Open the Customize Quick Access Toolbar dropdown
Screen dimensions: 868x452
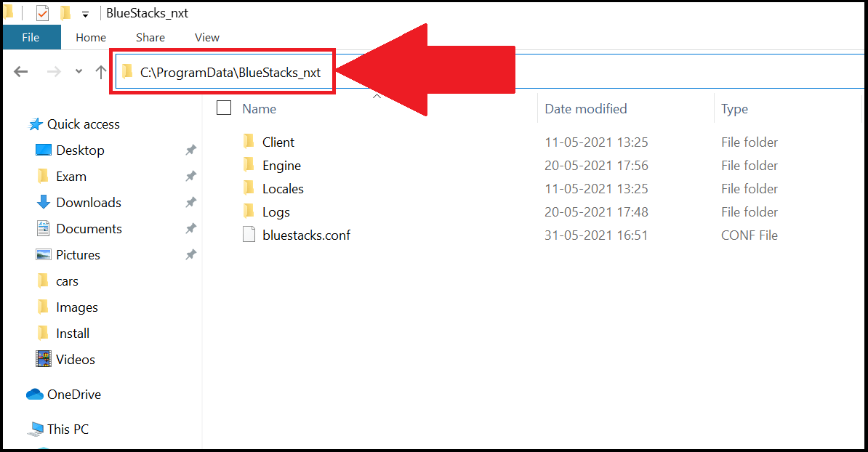click(x=85, y=13)
